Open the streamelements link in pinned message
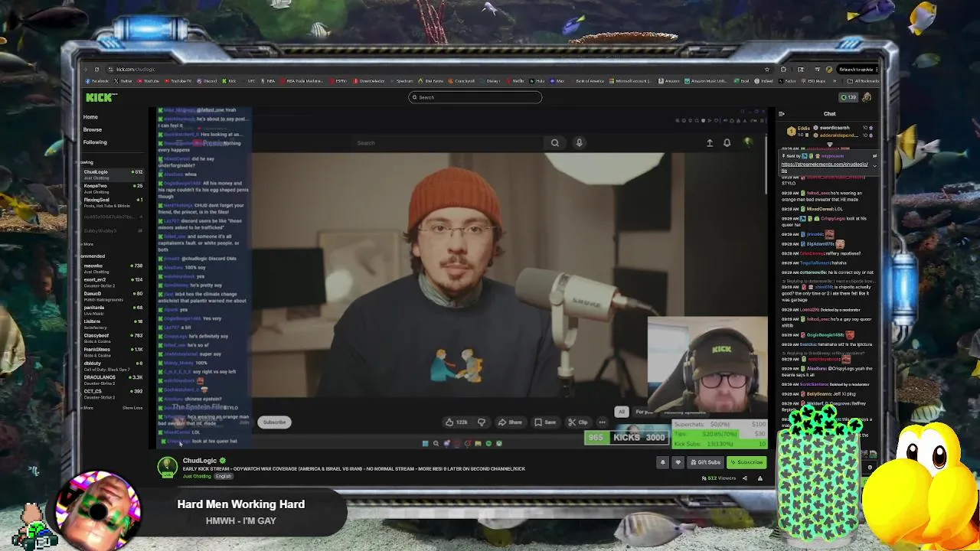 point(825,166)
